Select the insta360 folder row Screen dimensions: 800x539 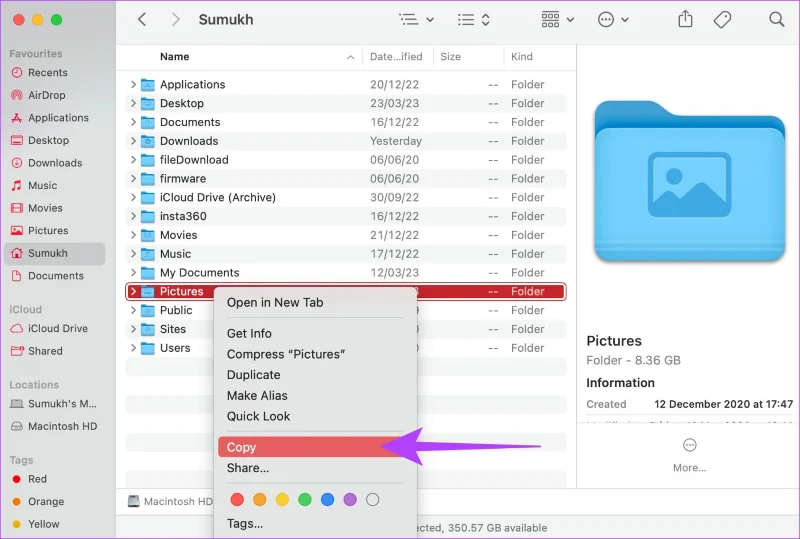346,216
